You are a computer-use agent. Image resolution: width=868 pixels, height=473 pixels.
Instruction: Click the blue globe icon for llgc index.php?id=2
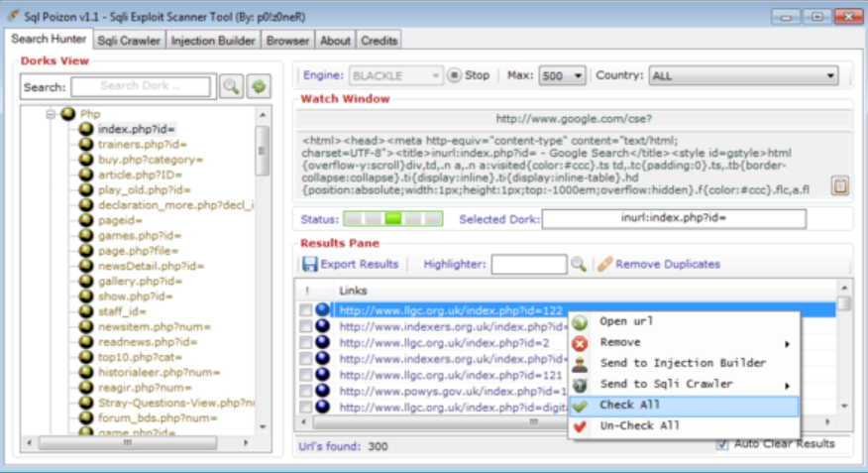322,342
